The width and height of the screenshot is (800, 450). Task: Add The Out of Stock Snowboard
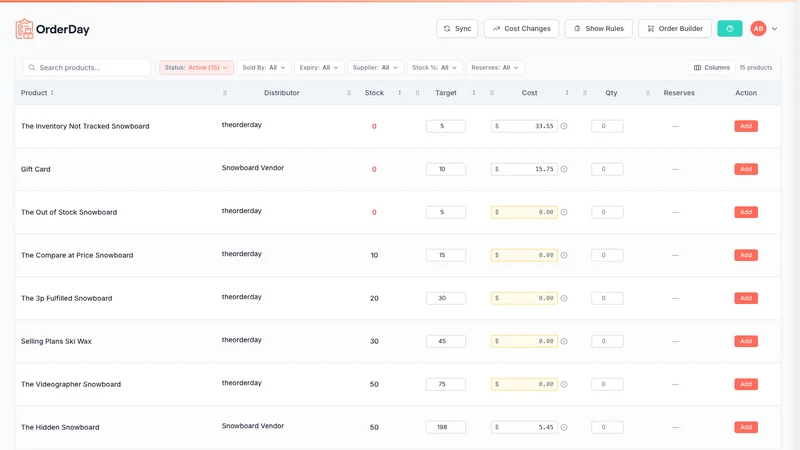(746, 212)
